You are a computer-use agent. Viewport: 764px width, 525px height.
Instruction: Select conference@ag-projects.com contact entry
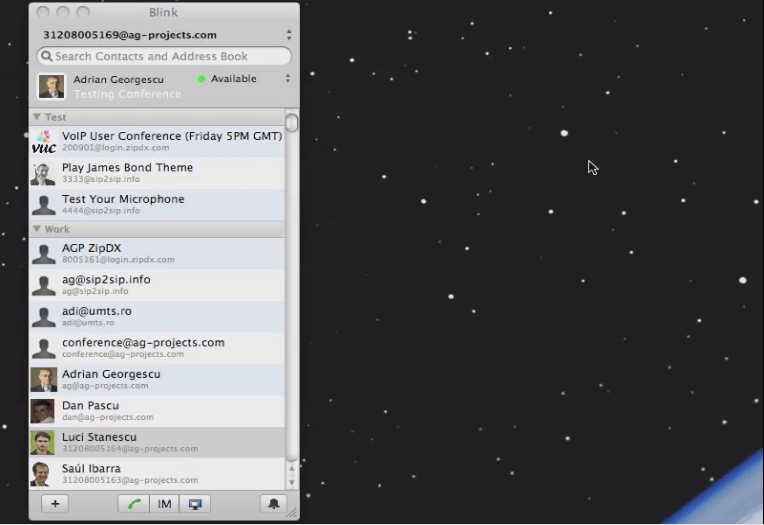coord(143,347)
